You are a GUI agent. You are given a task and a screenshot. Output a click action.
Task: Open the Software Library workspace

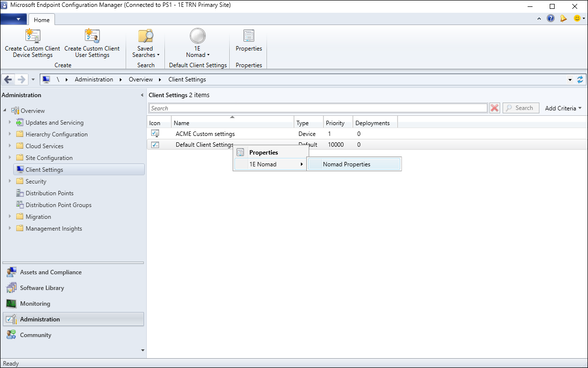[42, 288]
